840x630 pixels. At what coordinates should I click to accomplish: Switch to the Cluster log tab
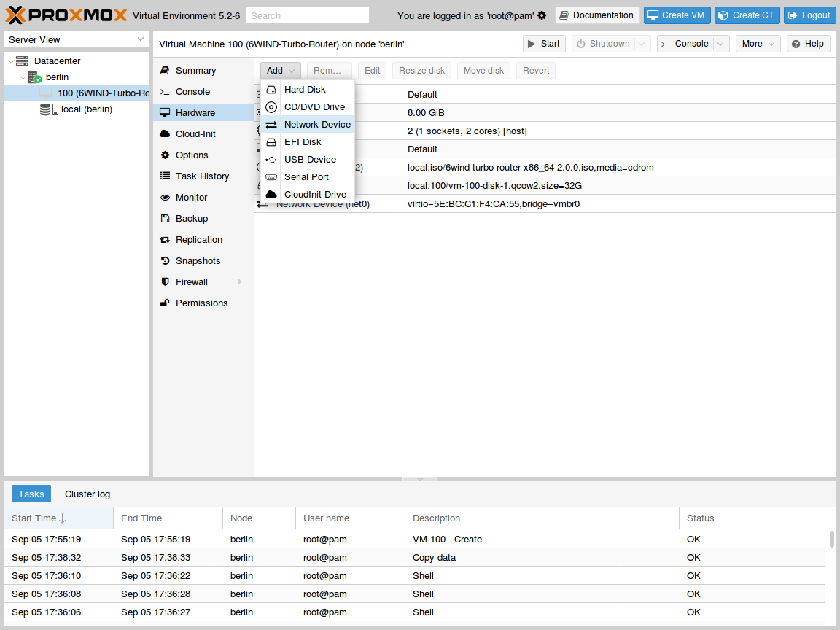87,494
